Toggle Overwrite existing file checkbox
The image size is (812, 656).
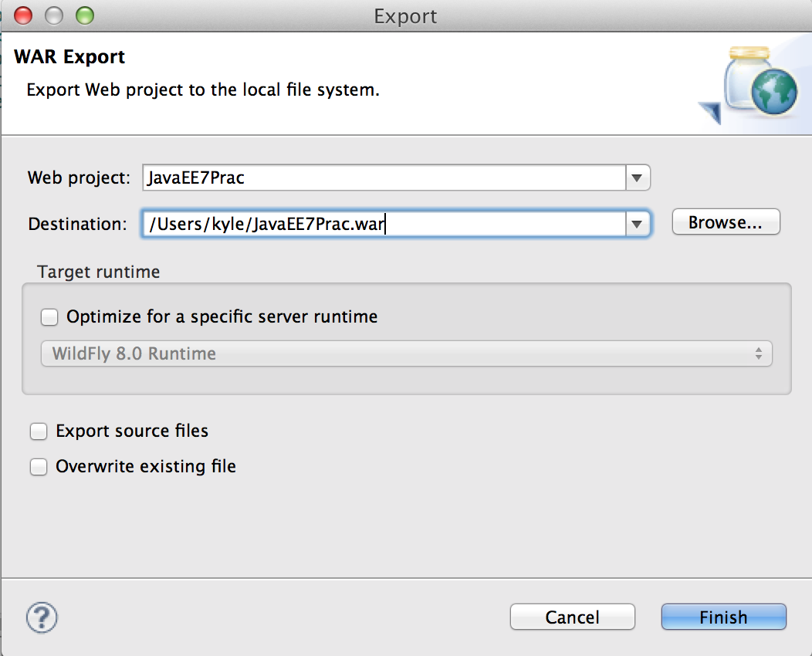[x=39, y=466]
